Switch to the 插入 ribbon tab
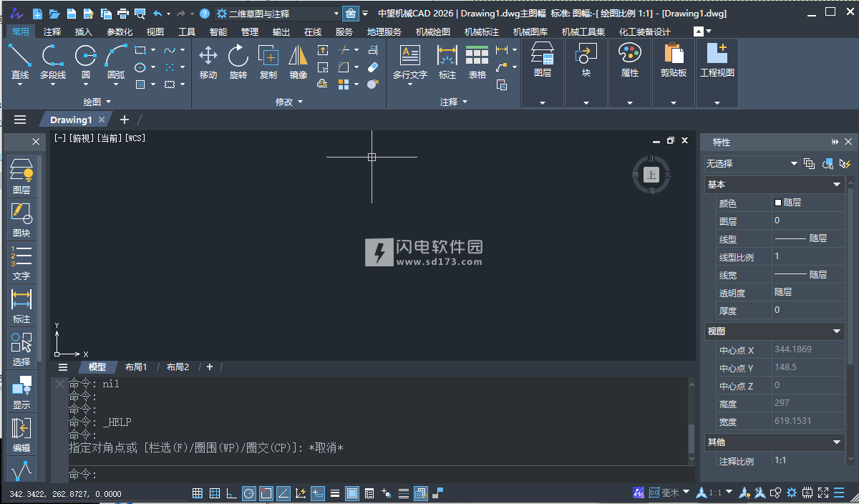Screen dimensions: 859x504 click(84, 31)
